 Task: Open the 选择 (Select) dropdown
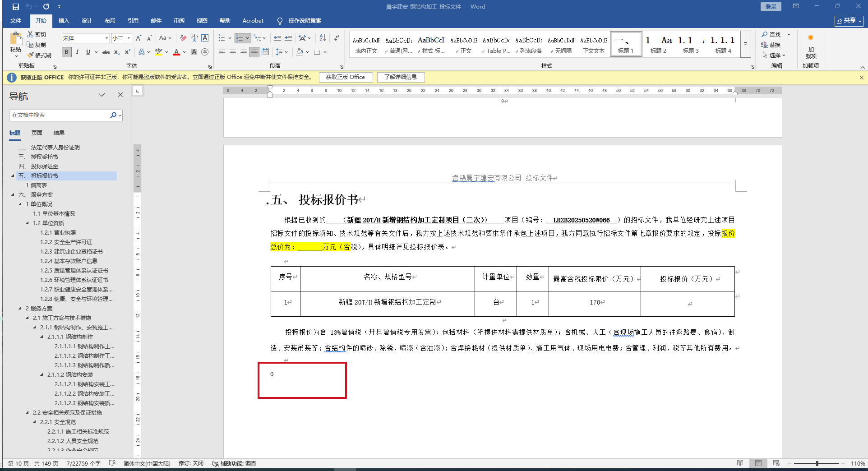coord(774,55)
